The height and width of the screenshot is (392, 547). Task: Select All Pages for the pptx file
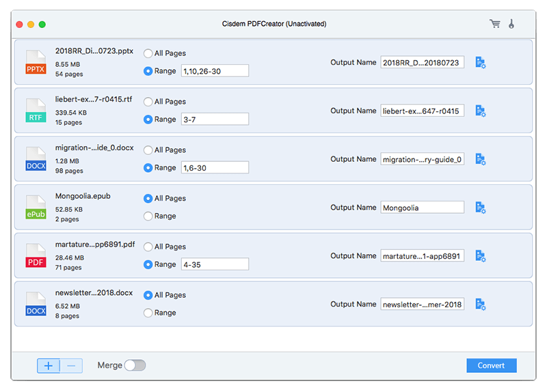coord(148,53)
